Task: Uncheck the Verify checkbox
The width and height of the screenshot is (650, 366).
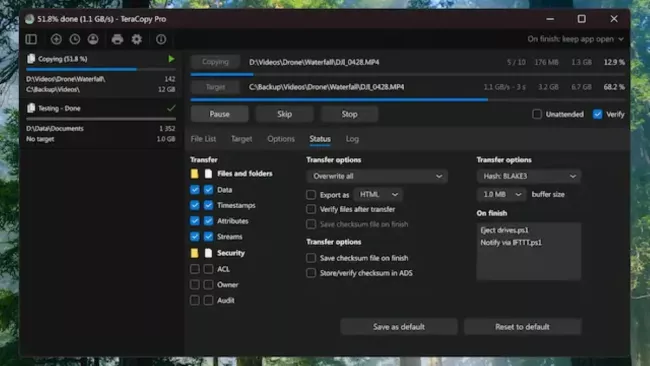Action: (597, 114)
